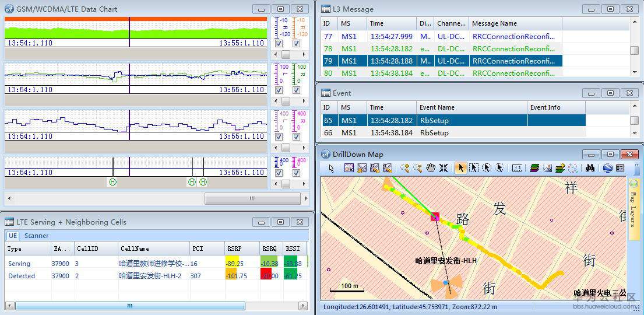The width and height of the screenshot is (644, 315).
Task: Click the add layer icon with plus
Action: (x=560, y=168)
